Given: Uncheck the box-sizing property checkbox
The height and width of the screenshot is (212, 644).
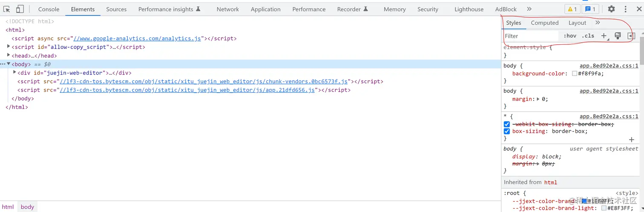Looking at the screenshot, I should pos(507,131).
